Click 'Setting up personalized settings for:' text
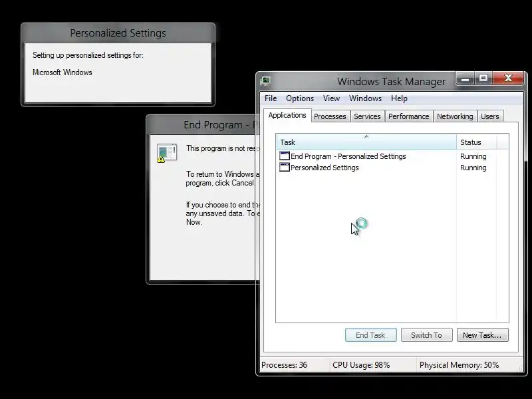 click(88, 55)
